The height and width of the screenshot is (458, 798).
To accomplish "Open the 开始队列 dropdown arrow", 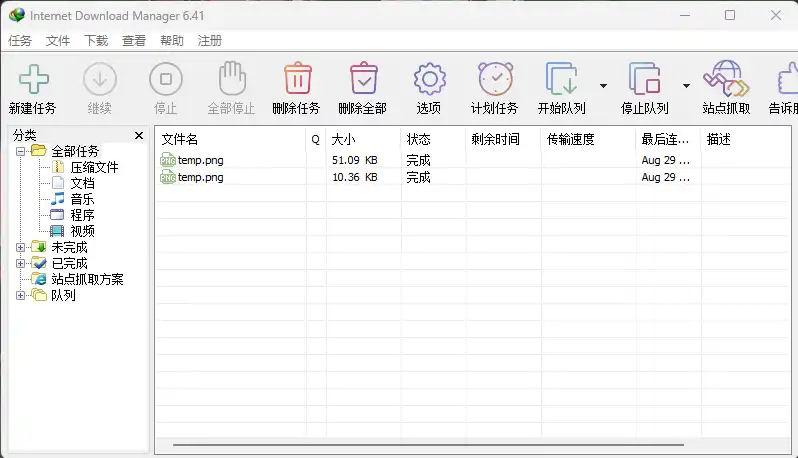I will 603,86.
